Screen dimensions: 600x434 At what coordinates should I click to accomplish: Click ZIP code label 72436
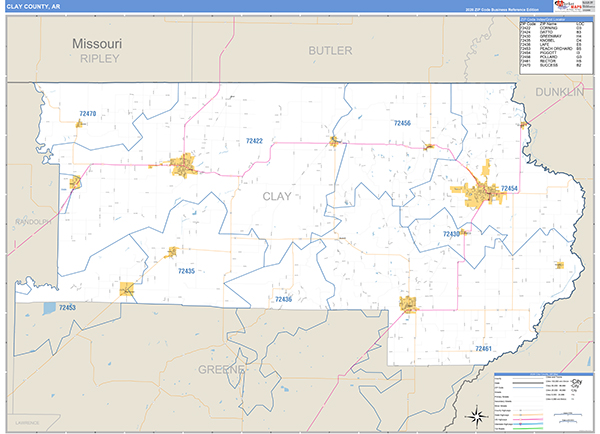tap(284, 299)
